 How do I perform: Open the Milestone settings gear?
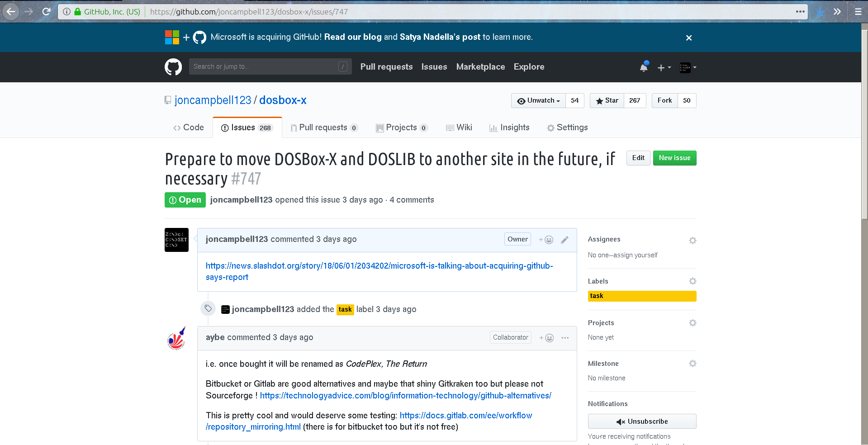click(693, 363)
